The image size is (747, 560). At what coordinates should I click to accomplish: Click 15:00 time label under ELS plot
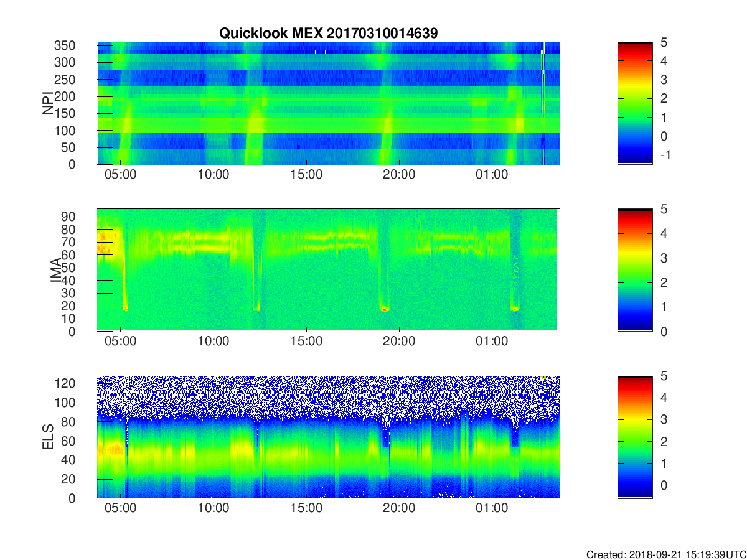coord(306,508)
